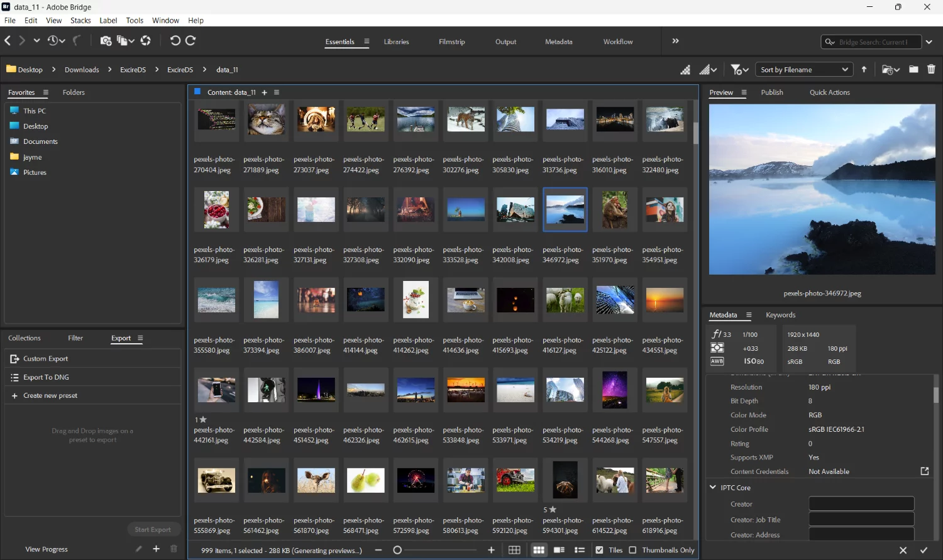Uncheck the Tiles checkbox
The height and width of the screenshot is (560, 943).
point(599,549)
